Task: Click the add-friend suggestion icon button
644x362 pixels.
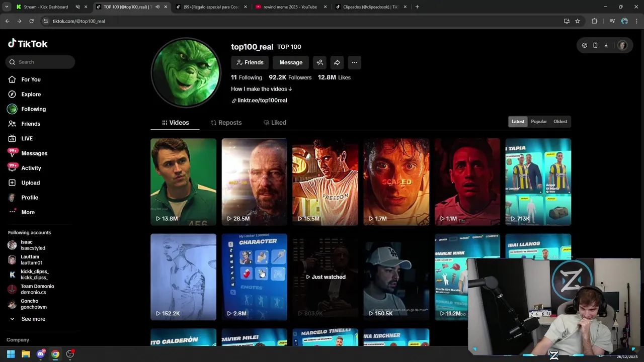Action: tap(319, 62)
